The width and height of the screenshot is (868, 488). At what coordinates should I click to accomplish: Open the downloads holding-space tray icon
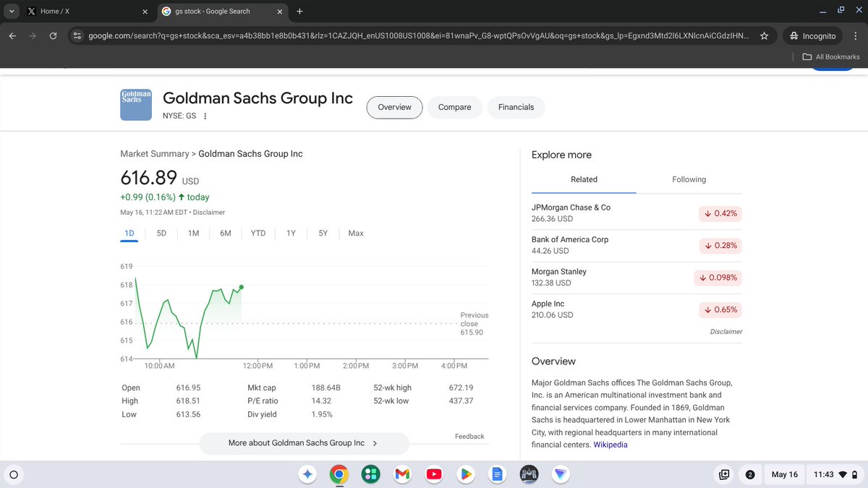[723, 474]
